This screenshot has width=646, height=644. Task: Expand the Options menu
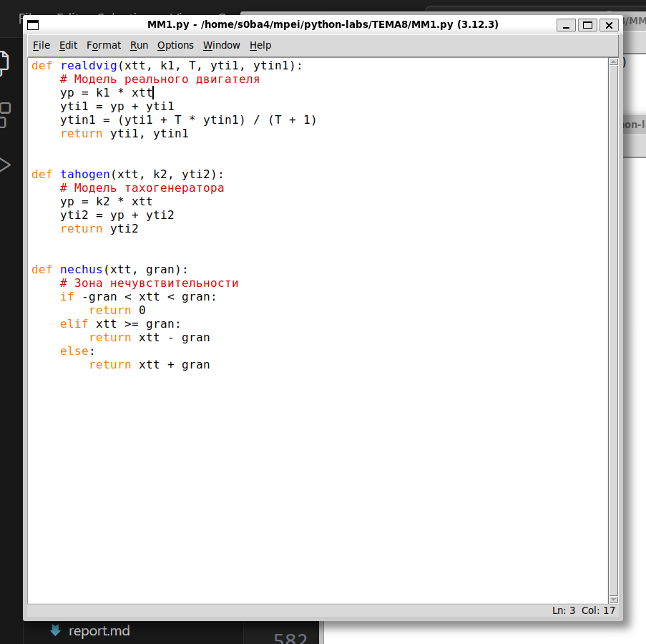175,45
